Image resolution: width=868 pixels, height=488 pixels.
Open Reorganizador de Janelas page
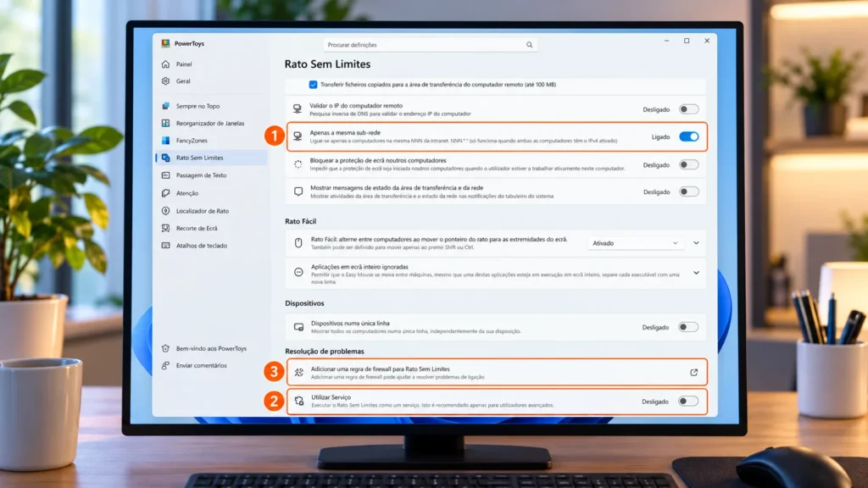pyautogui.click(x=212, y=123)
